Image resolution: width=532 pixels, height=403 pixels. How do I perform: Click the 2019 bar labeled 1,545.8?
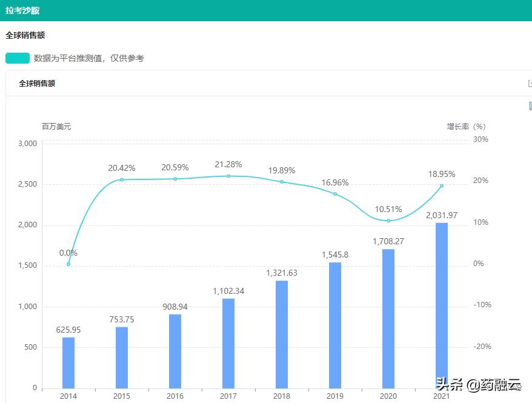[335, 325]
